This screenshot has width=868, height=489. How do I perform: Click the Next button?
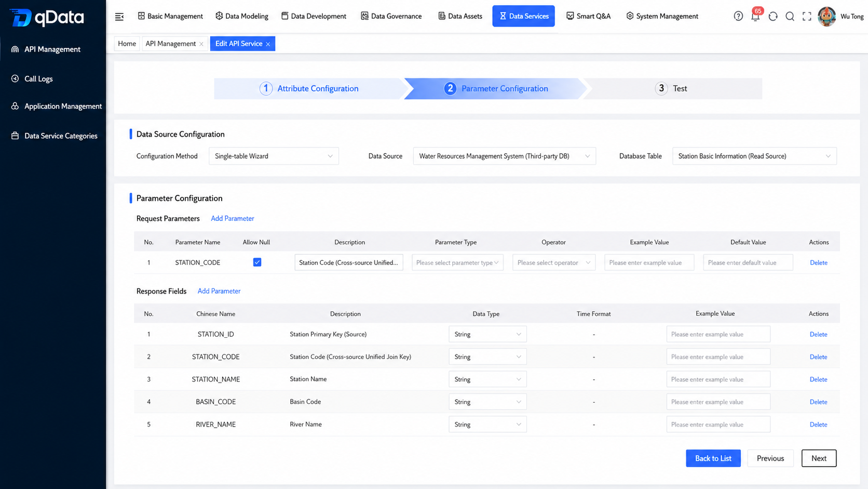819,458
